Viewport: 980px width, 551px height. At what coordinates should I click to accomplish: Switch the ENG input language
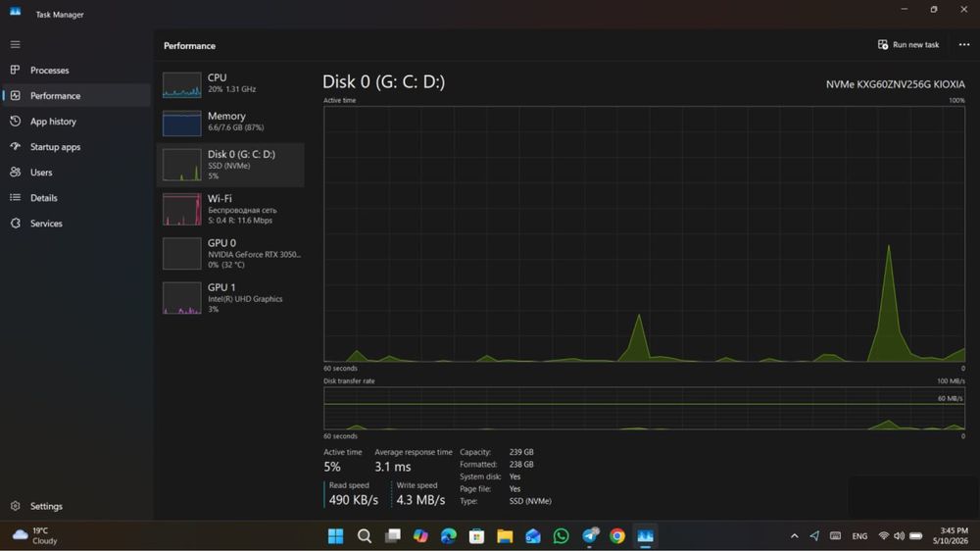coord(859,536)
